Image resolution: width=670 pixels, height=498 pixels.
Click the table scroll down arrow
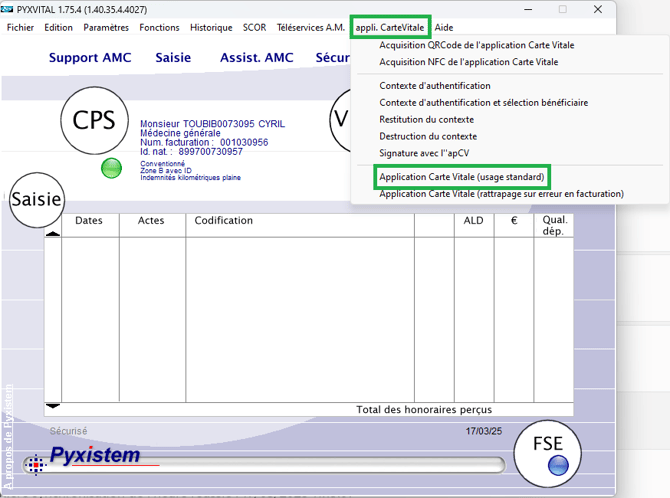point(53,406)
